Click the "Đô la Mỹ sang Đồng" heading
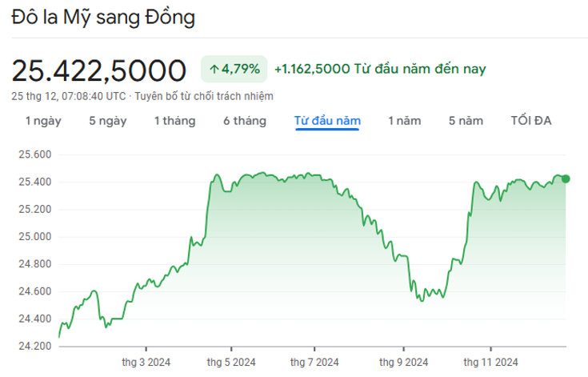Viewport: 588px width, 377px height. pyautogui.click(x=103, y=18)
